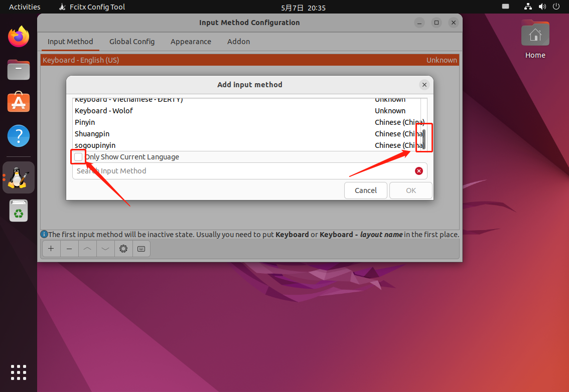The width and height of the screenshot is (569, 392).
Task: Open Firefox from the dock
Action: pyautogui.click(x=19, y=37)
